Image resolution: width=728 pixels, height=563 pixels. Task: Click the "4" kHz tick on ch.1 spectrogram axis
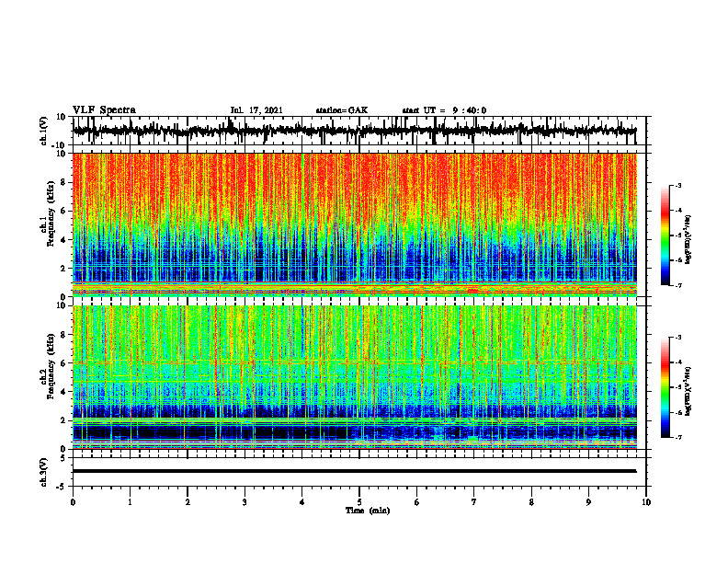pos(64,240)
